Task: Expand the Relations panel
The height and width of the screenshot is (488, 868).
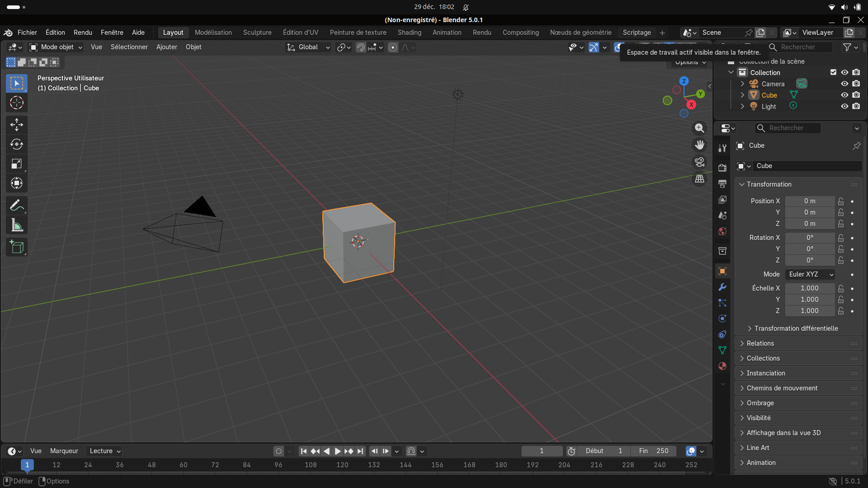Action: coord(760,343)
